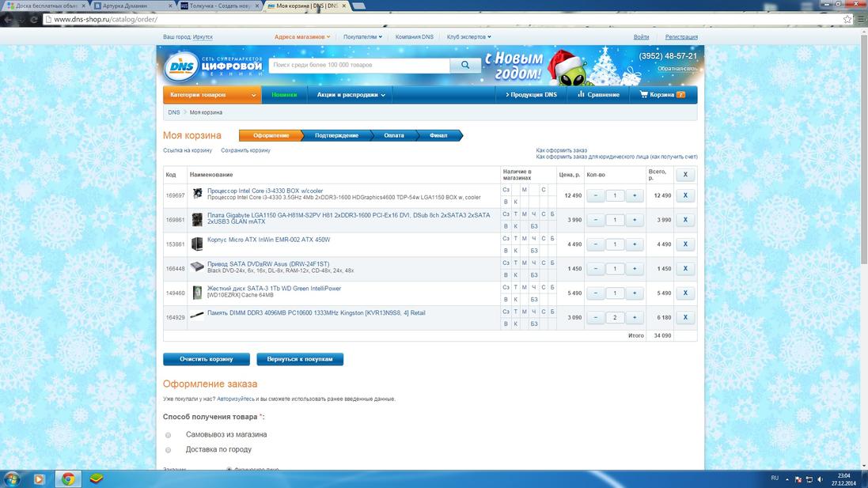Click the Войти login link

point(641,37)
